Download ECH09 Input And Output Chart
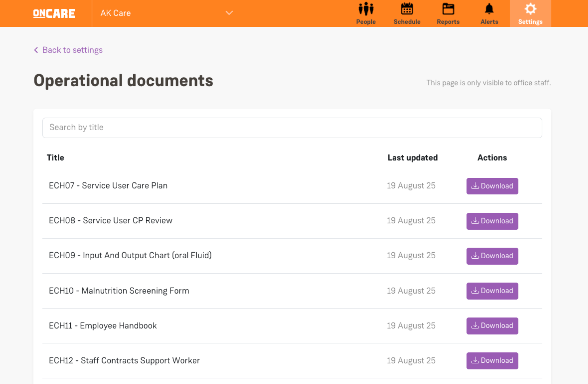This screenshot has width=588, height=384. pos(492,256)
